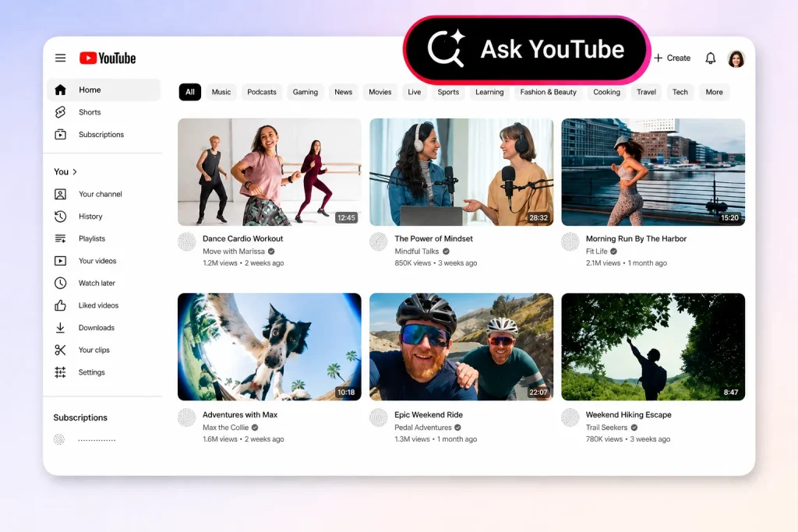Viewport: 798px width, 532px height.
Task: Select the Travel filter chip
Action: click(x=646, y=92)
